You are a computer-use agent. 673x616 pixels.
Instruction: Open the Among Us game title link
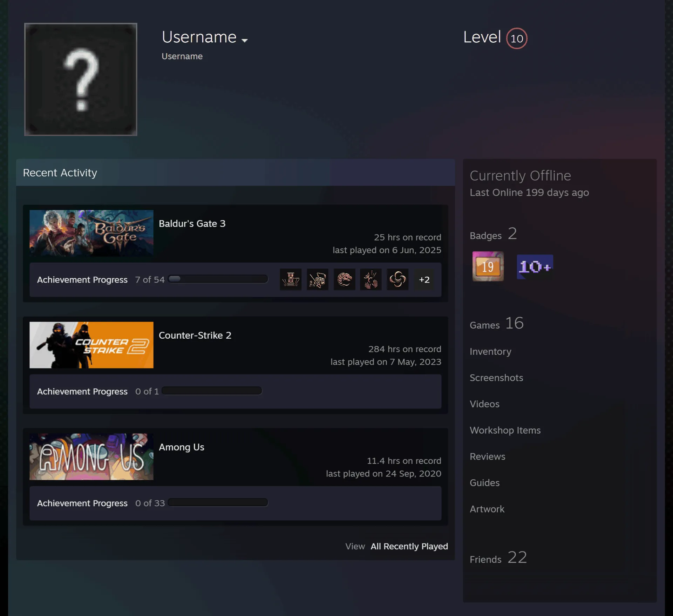point(182,447)
